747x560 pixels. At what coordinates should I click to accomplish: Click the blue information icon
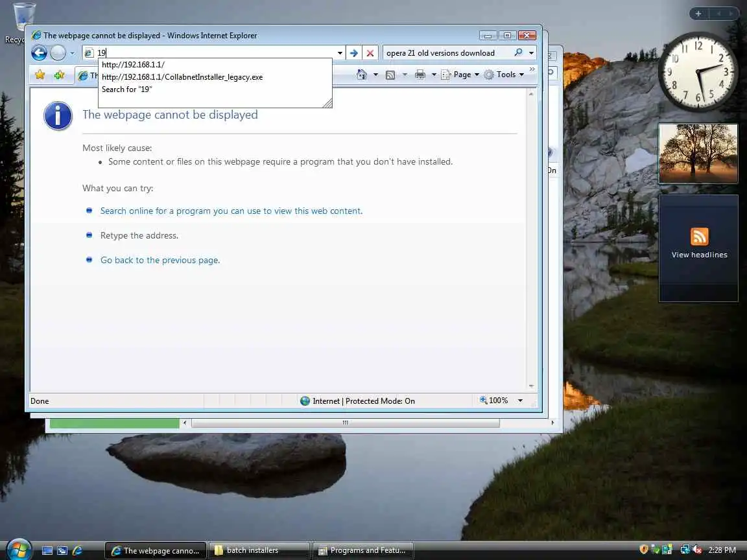(58, 116)
